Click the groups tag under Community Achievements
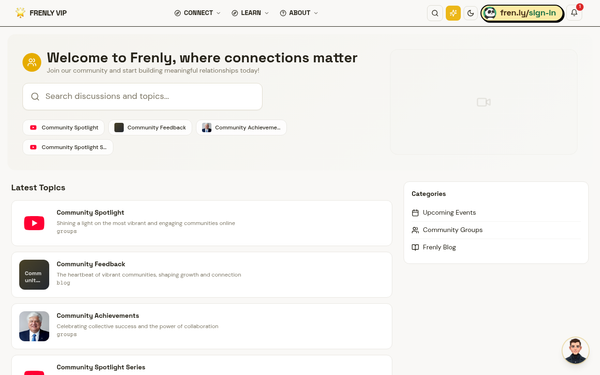The image size is (600, 375). [x=67, y=334]
